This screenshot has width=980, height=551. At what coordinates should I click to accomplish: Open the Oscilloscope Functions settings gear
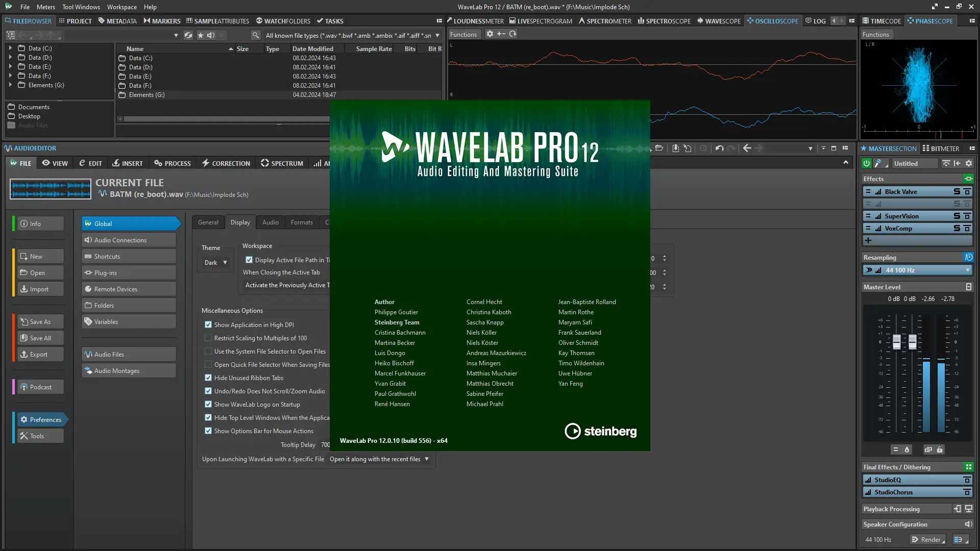[490, 34]
